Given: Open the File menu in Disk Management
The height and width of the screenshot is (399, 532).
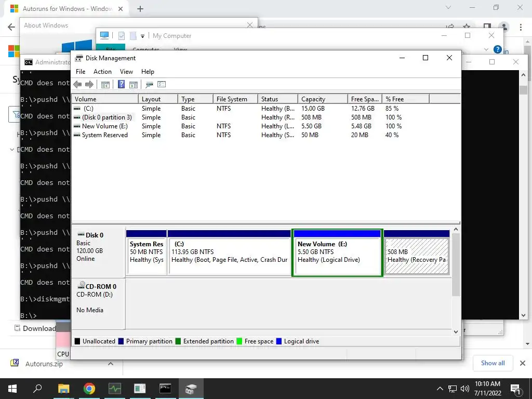Looking at the screenshot, I should [81, 72].
